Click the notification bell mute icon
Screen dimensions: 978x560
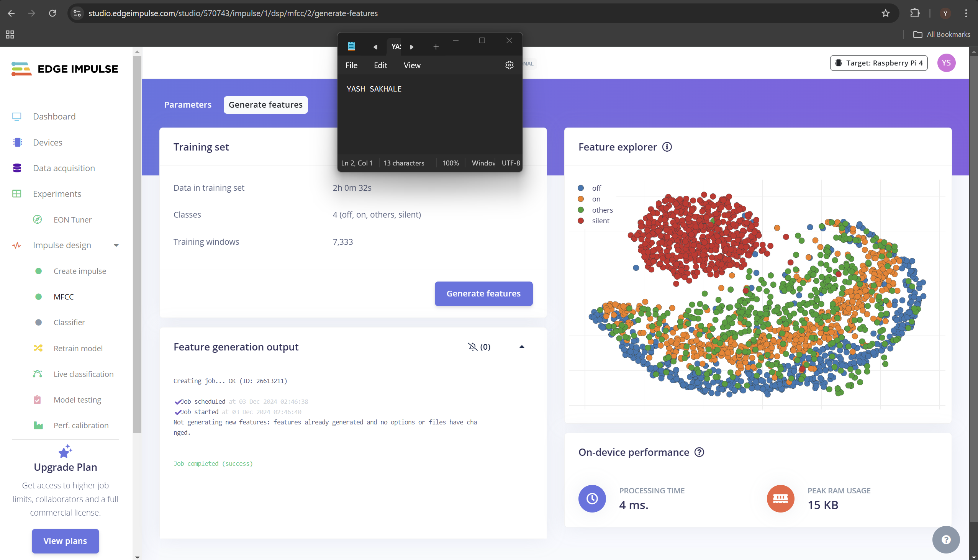(472, 347)
